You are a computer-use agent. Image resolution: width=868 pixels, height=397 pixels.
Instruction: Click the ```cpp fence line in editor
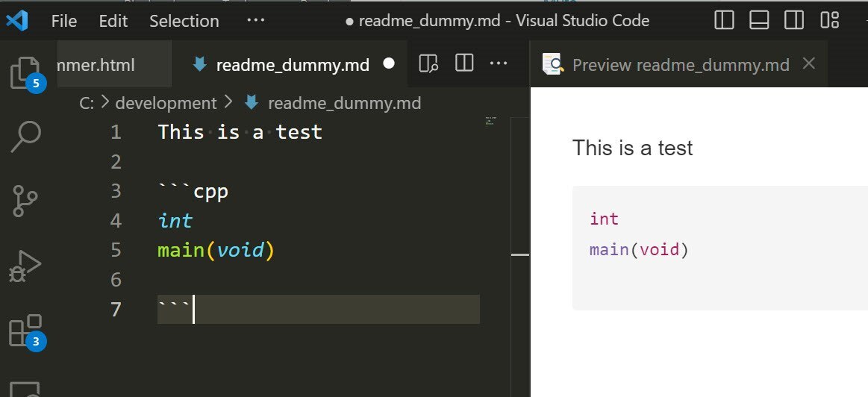click(193, 192)
